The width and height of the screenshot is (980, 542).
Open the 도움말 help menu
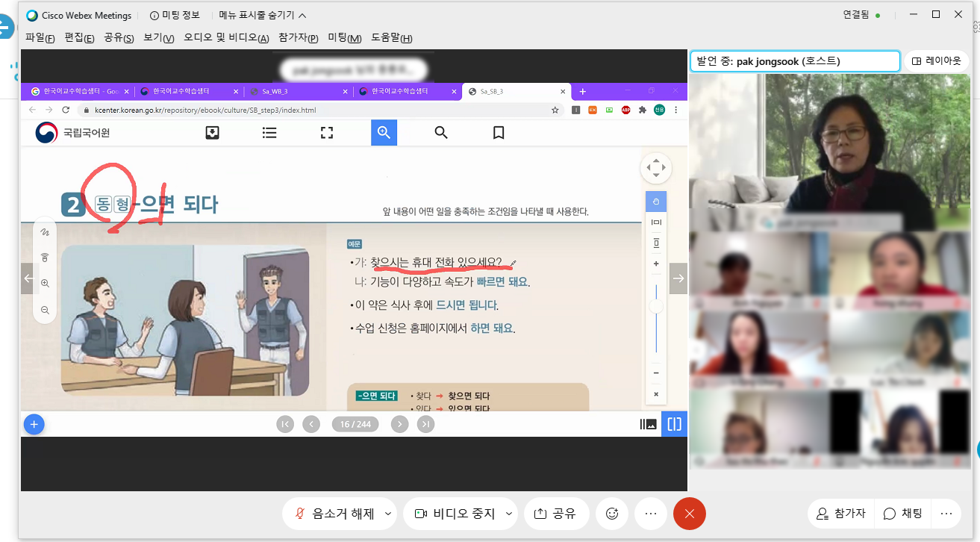[391, 38]
